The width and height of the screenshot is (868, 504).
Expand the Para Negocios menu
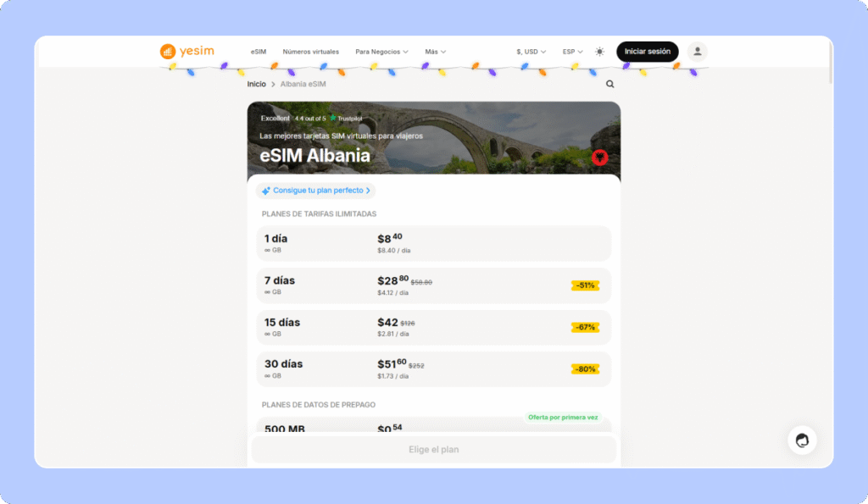point(381,52)
